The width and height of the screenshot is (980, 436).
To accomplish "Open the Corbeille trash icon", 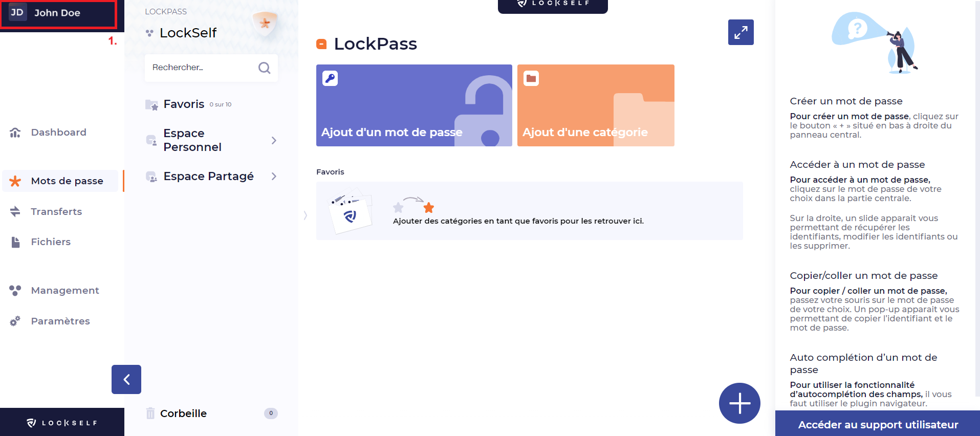I will click(150, 413).
